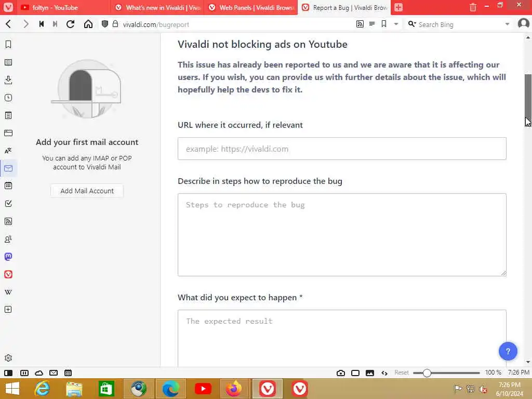Click status bar clock 7:26 PM

point(518,373)
